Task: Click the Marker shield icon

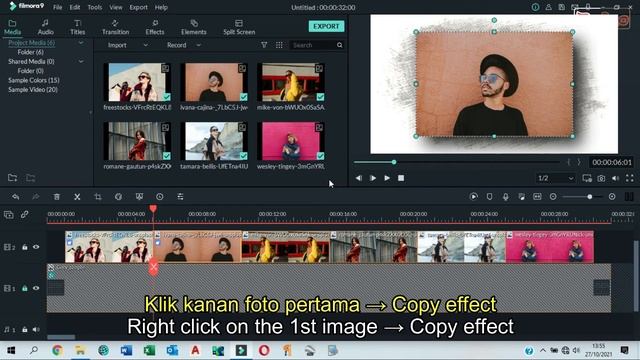Action: tap(489, 197)
